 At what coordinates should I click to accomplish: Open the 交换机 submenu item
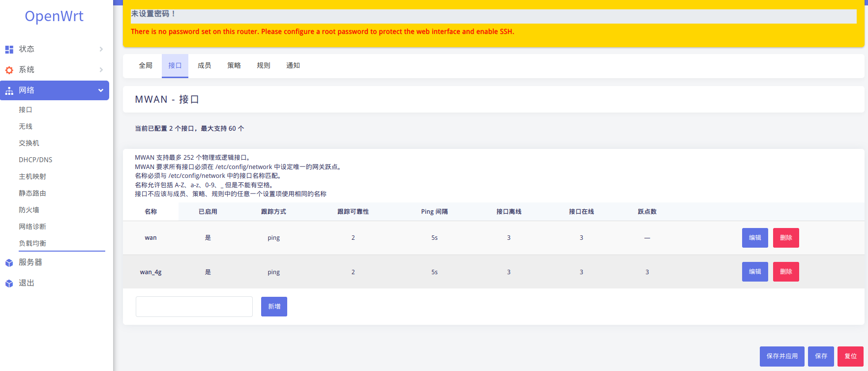[x=29, y=143]
